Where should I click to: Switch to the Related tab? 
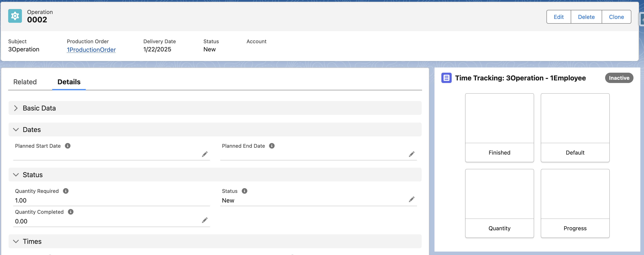coord(25,82)
